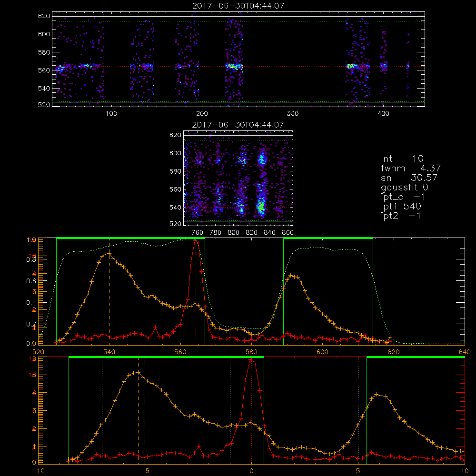Click x-axis label "780" under the middle image
476x476 pixels.
(x=216, y=233)
